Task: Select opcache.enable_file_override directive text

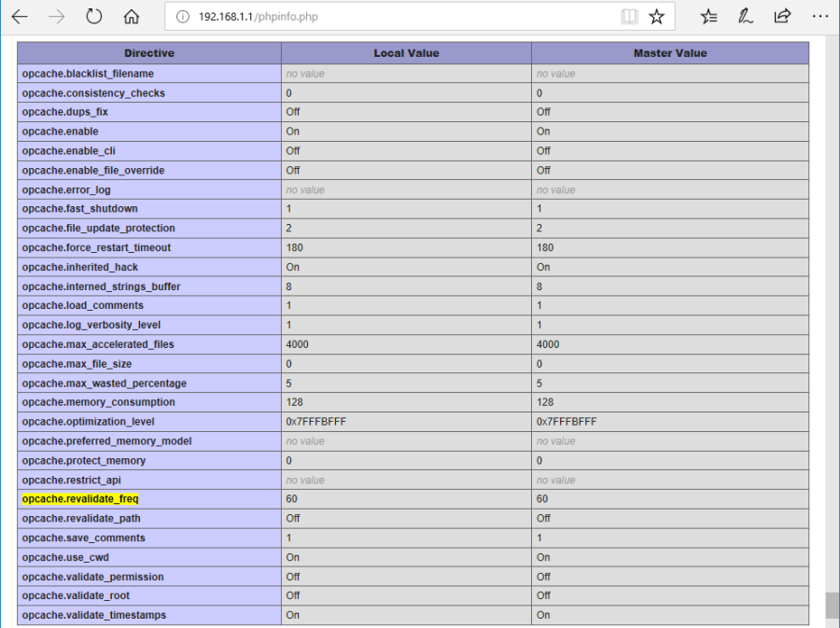Action: point(93,170)
